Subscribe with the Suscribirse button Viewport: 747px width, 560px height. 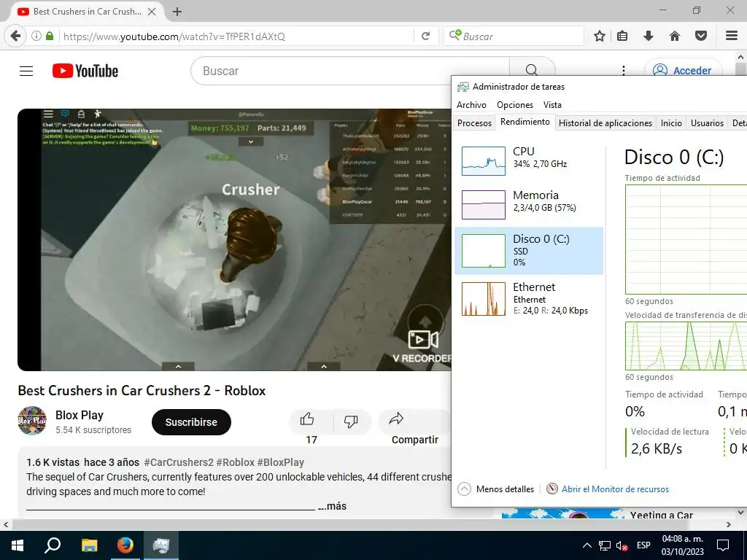[191, 422]
